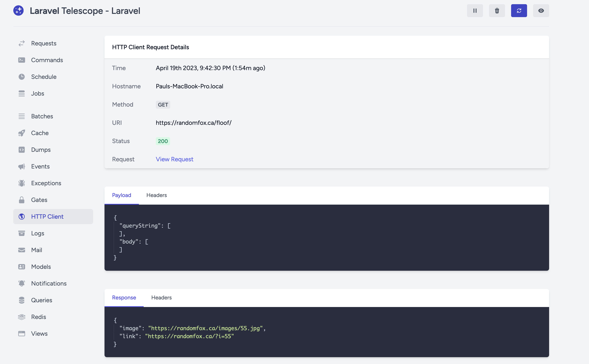Click the Events megaphone icon
The width and height of the screenshot is (589, 364).
pyautogui.click(x=22, y=166)
